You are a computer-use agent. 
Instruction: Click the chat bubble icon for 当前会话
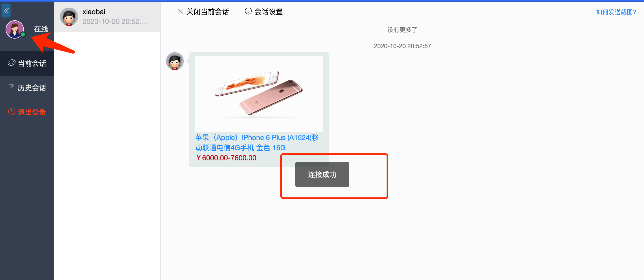(12, 63)
